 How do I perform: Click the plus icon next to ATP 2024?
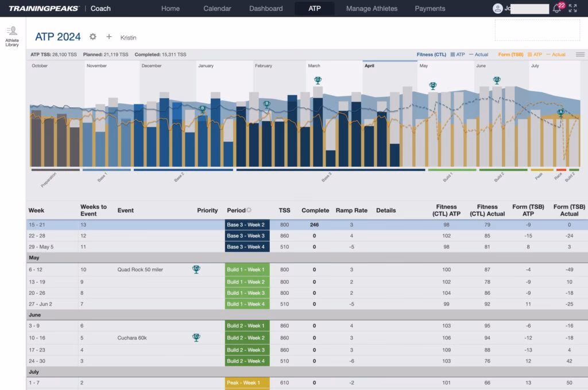(x=109, y=37)
